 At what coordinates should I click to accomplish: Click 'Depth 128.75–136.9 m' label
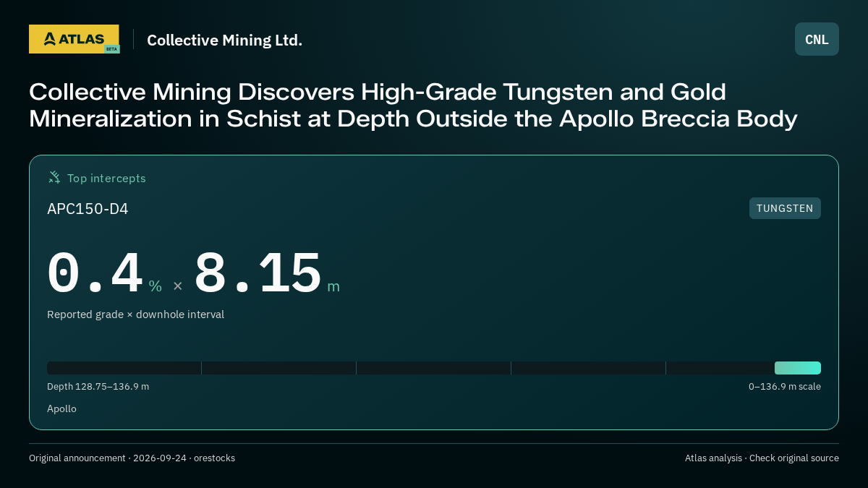tap(98, 387)
